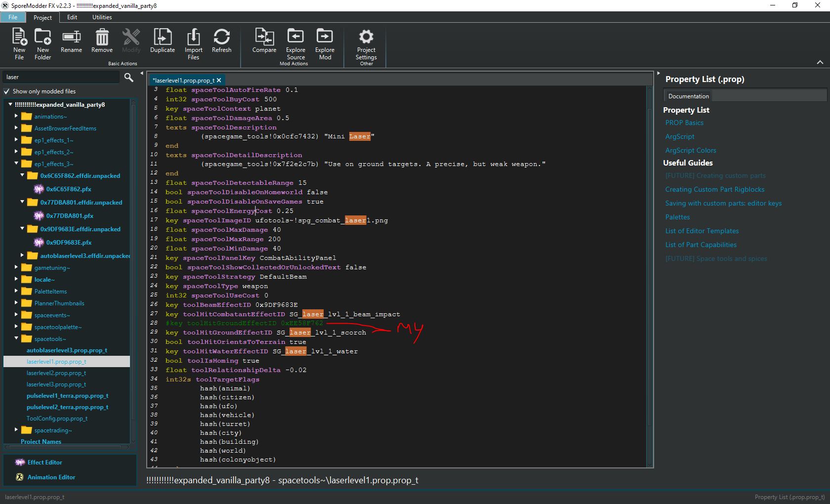Image resolution: width=830 pixels, height=504 pixels.
Task: Click the Rename toolbar icon
Action: [71, 37]
